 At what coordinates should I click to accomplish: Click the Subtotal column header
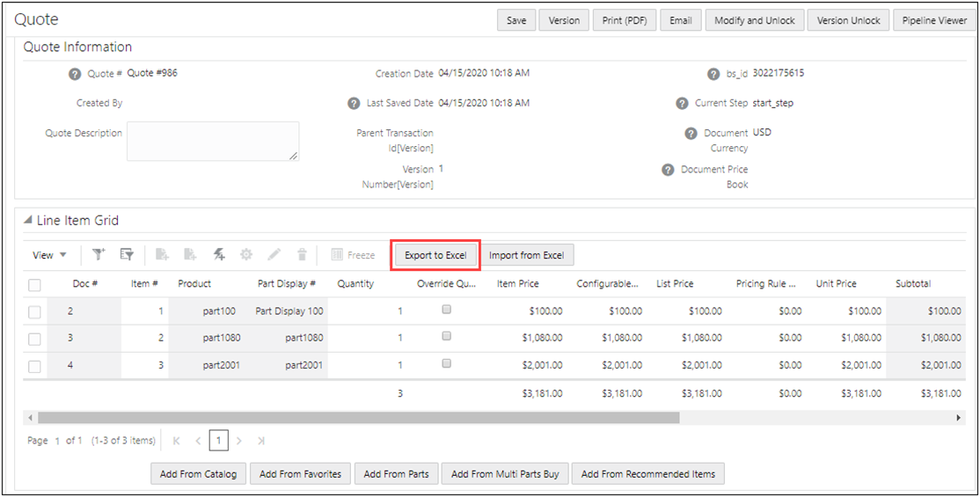[913, 284]
